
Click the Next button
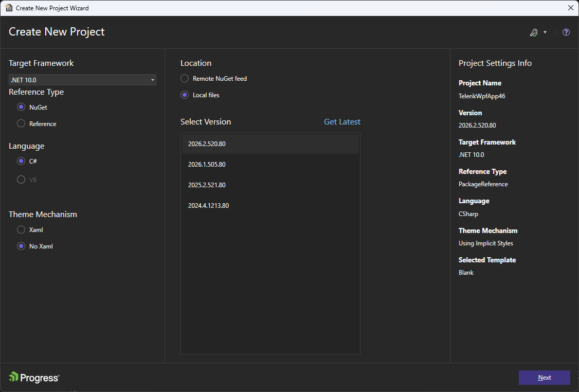tap(544, 377)
